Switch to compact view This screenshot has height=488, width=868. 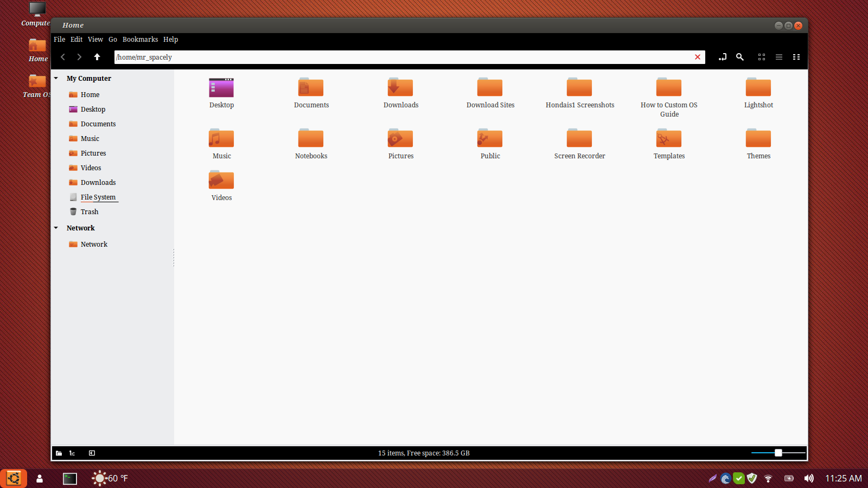point(796,57)
